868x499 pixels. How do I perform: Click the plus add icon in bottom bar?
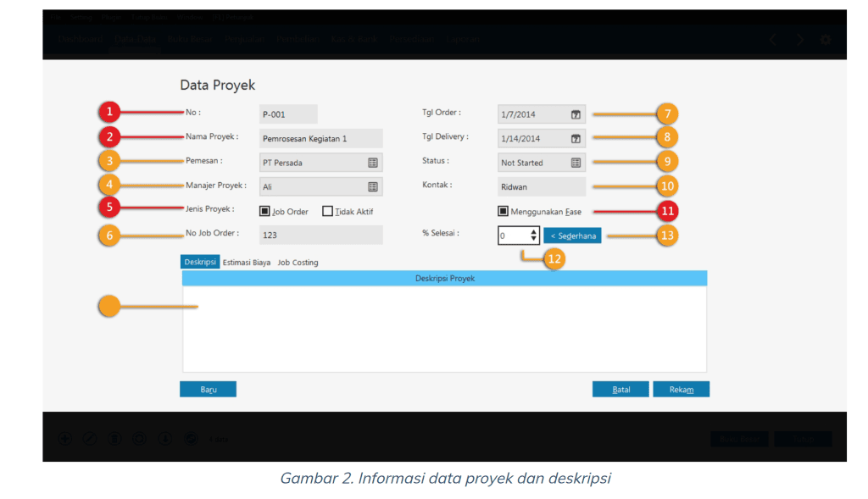[65, 439]
